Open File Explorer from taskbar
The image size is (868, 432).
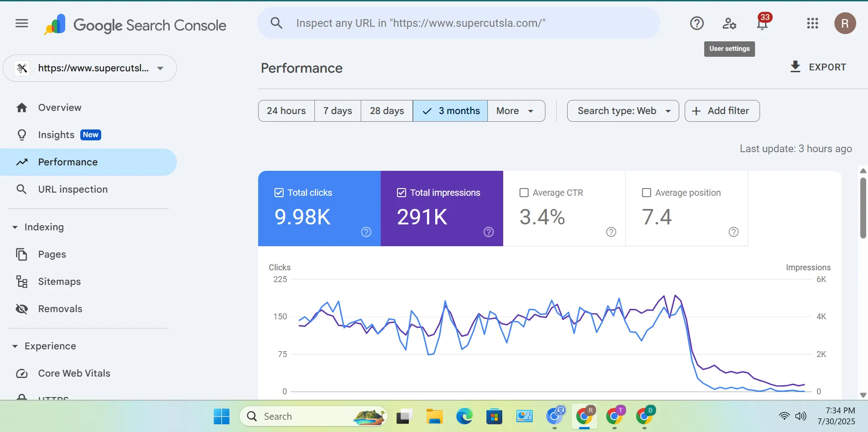[434, 416]
